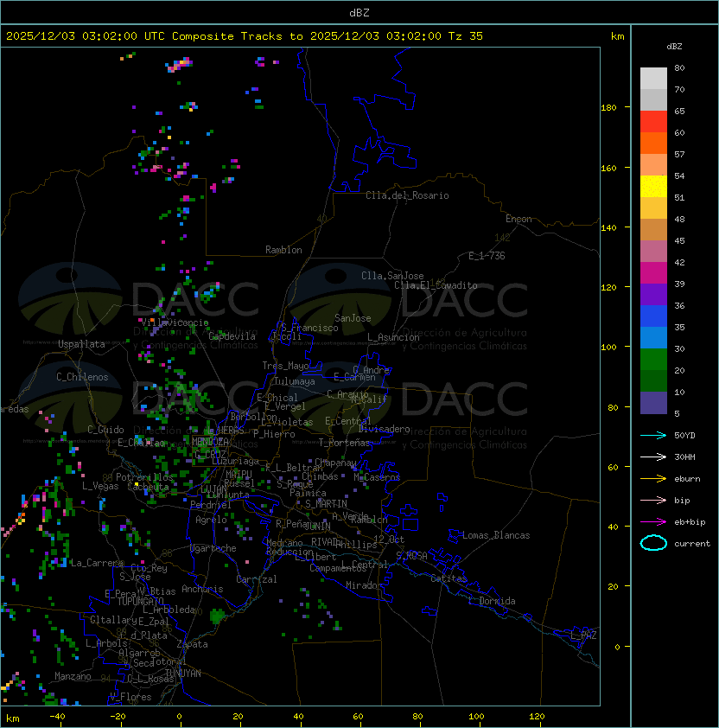The width and height of the screenshot is (719, 728).
Task: Click the cyan ellipse 'current' track symbol
Action: [653, 544]
